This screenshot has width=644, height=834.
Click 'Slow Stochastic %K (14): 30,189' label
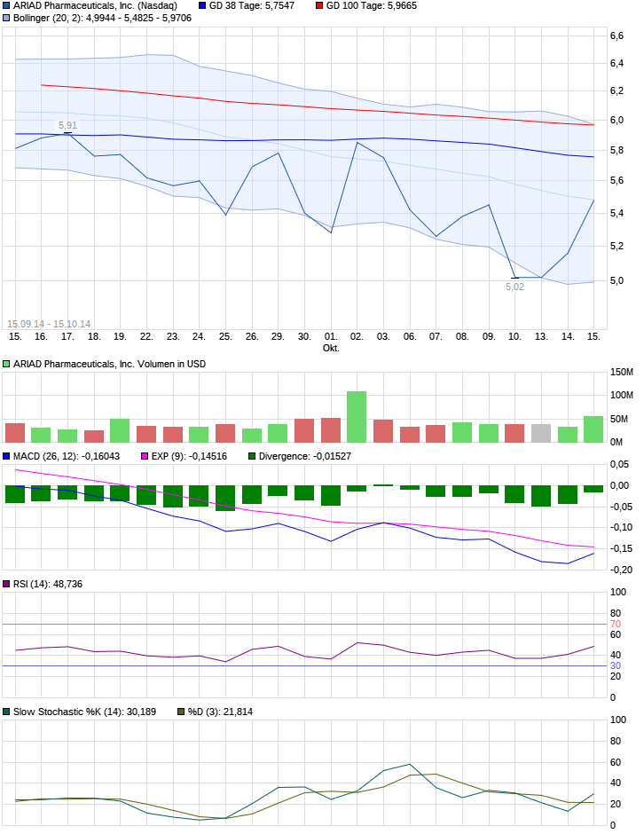84,712
